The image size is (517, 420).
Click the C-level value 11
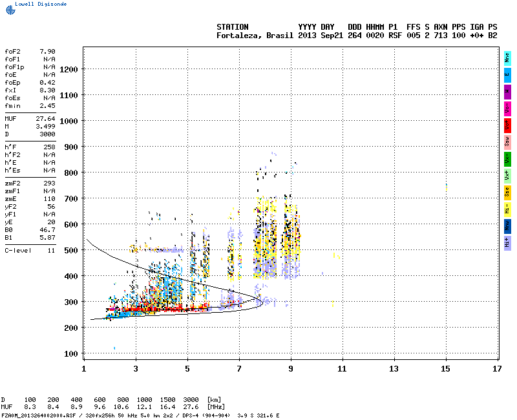coord(52,251)
